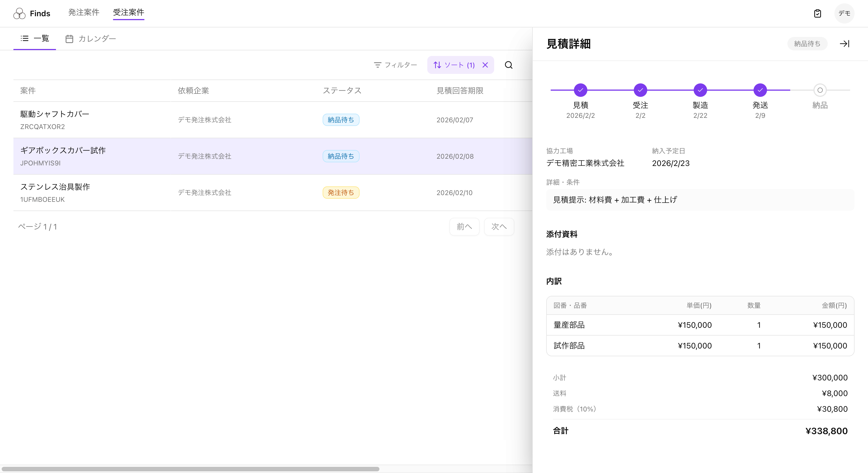Screen dimensions: 868x473
Task: Select the list view icon beside 一覧
Action: [24, 38]
